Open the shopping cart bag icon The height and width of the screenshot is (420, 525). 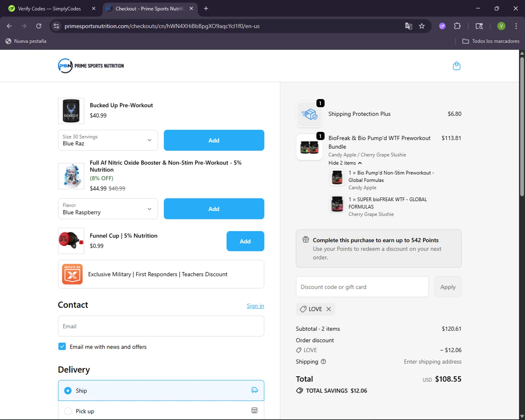[456, 66]
